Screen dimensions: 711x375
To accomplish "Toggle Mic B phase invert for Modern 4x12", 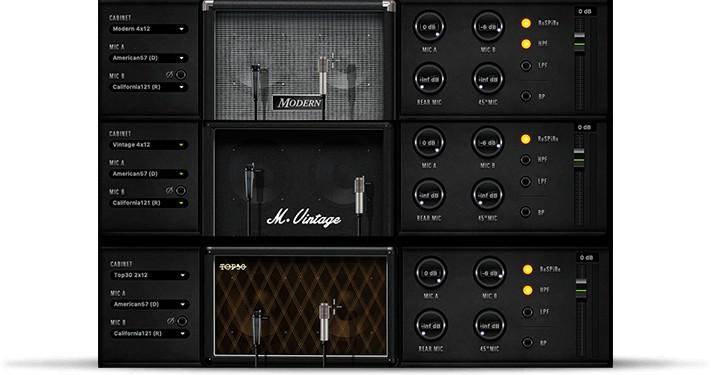I will pos(180,75).
